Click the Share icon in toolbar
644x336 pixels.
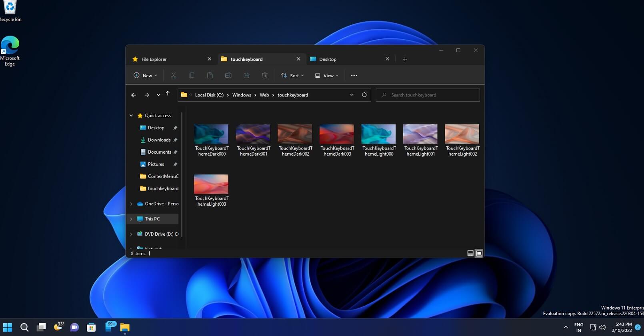246,76
